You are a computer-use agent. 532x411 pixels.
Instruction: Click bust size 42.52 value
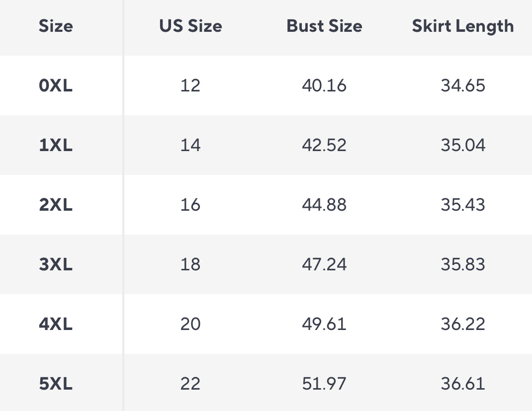tap(324, 145)
